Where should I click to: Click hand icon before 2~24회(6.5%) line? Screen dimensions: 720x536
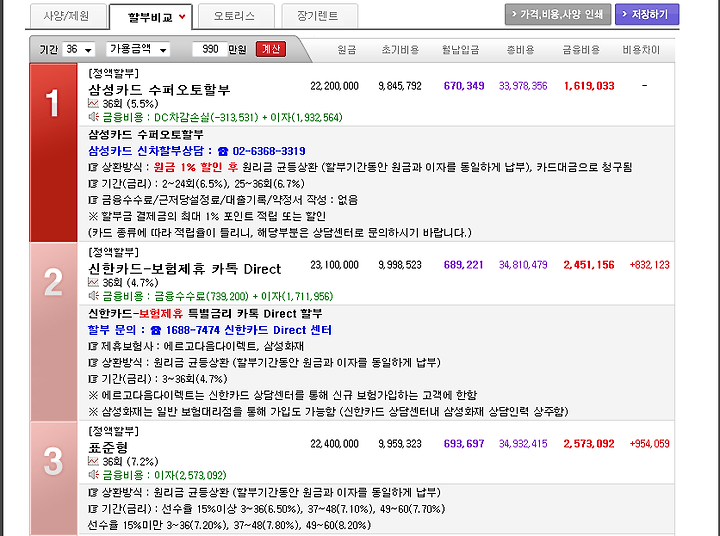point(93,184)
